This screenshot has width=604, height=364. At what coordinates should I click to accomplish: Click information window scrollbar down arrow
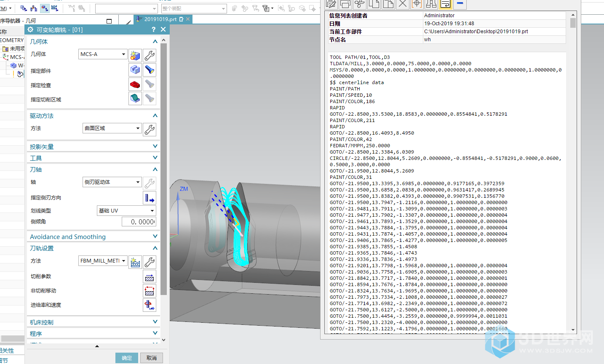[573, 330]
